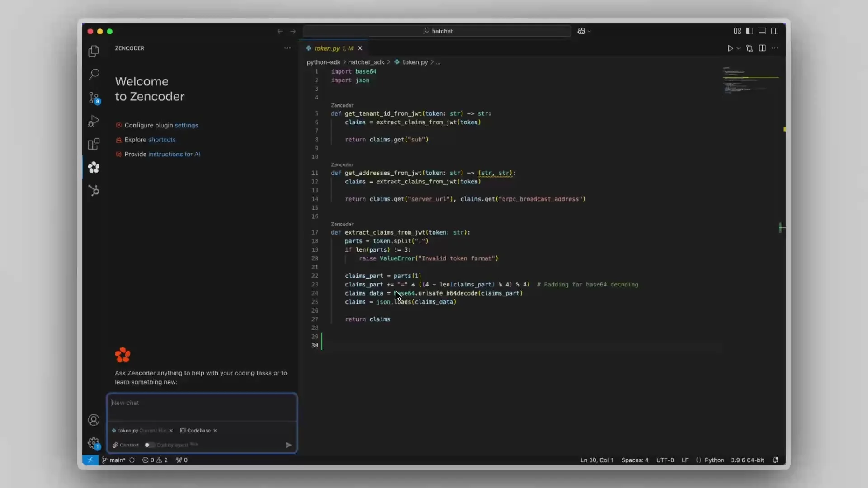The image size is (868, 488).
Task: Expand the run button dropdown chevron
Action: click(738, 48)
